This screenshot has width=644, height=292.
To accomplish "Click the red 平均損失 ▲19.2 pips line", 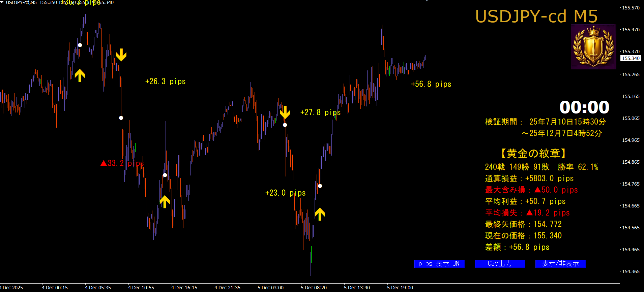I will point(527,213).
